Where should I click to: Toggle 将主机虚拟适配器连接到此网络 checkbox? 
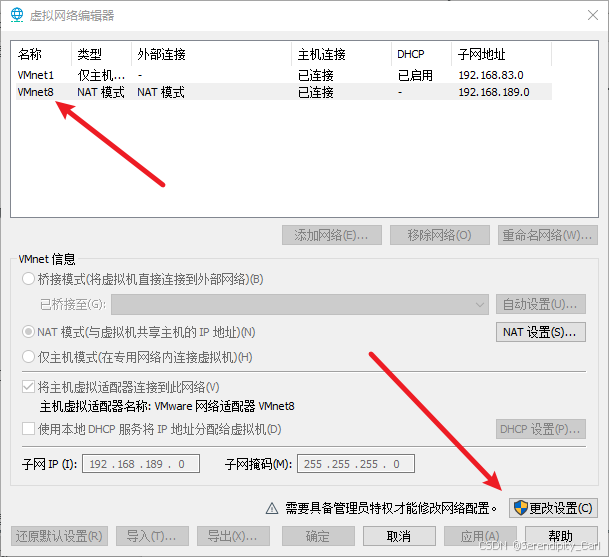tap(28, 387)
